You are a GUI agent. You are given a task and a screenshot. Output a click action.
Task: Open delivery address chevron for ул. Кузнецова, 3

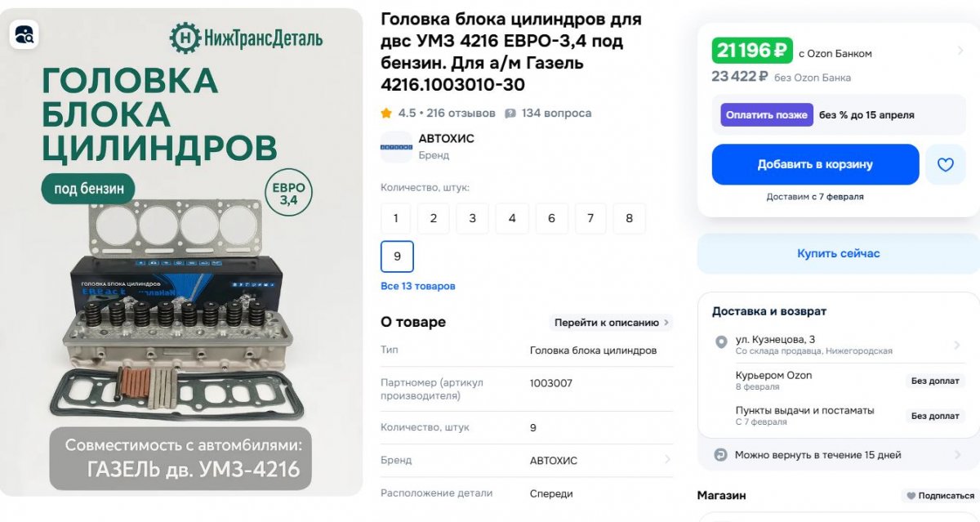pyautogui.click(x=957, y=346)
